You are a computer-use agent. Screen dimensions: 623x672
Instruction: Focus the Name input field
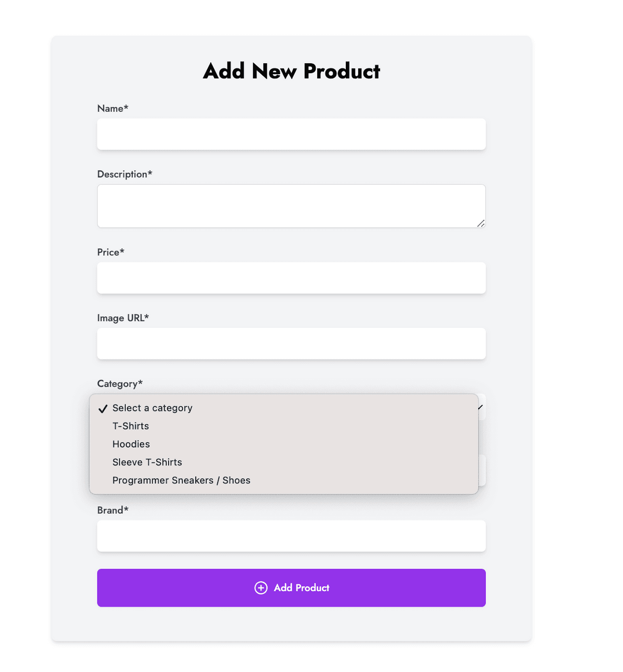click(x=291, y=134)
